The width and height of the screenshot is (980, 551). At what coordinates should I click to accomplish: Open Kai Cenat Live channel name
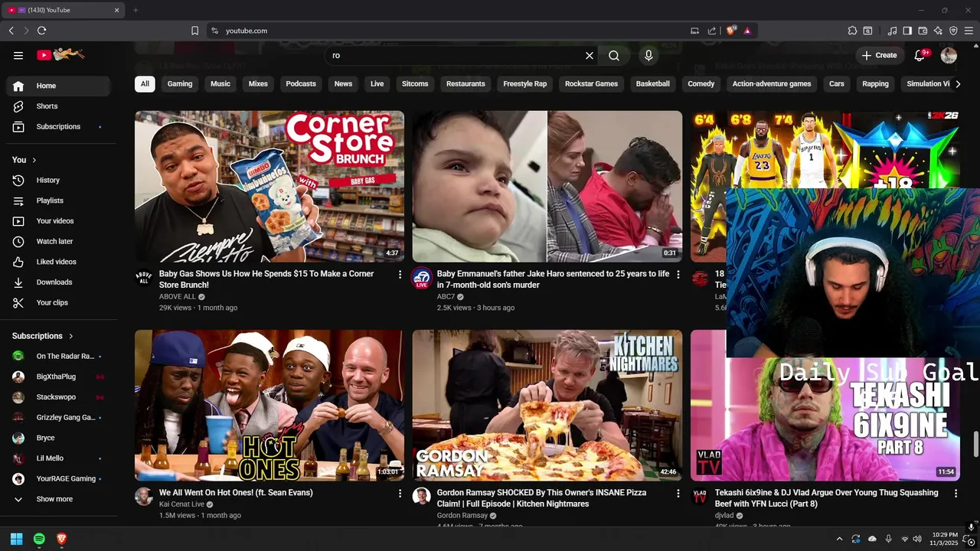tap(181, 504)
